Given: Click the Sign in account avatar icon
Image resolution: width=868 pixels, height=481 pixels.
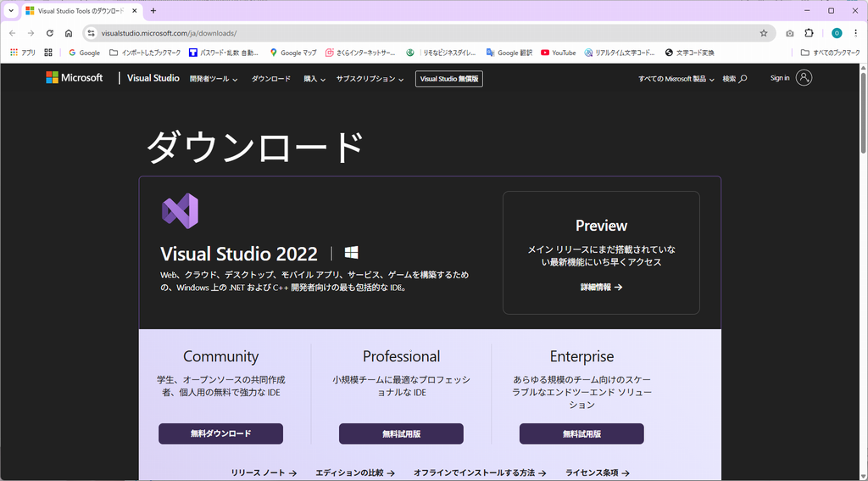Looking at the screenshot, I should point(804,78).
